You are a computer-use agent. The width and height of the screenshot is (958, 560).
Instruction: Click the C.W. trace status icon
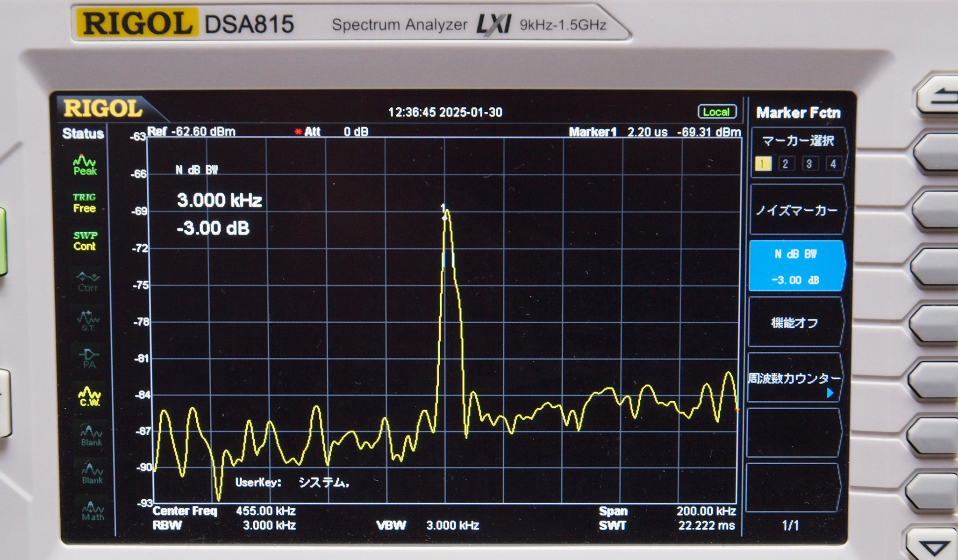[x=89, y=397]
